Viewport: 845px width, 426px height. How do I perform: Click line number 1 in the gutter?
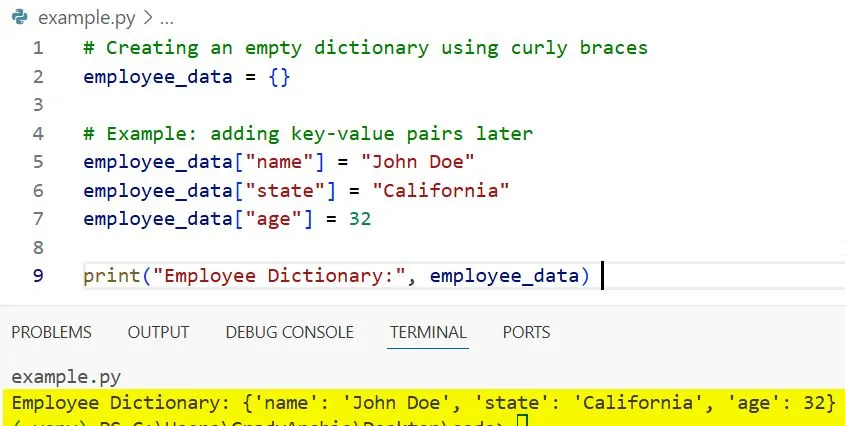pyautogui.click(x=38, y=48)
